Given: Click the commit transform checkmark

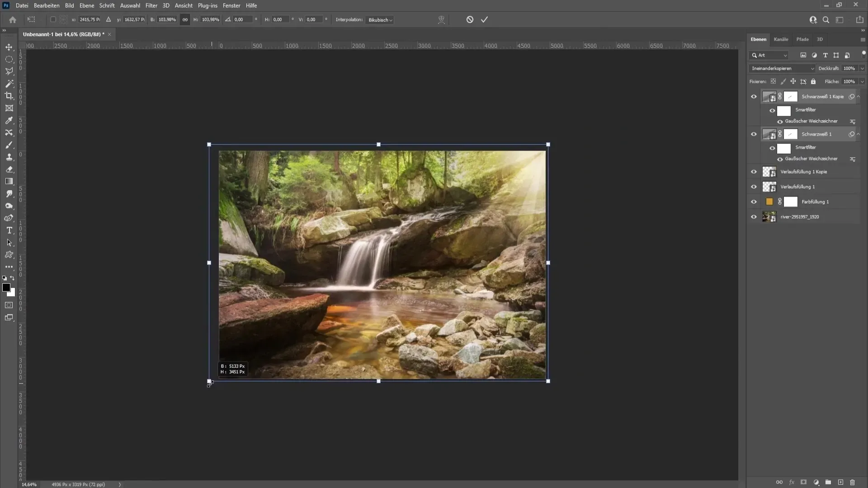Looking at the screenshot, I should click(x=484, y=19).
